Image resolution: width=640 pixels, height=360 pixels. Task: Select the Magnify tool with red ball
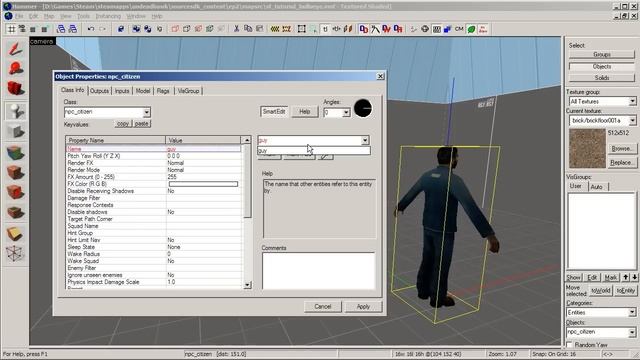tap(16, 69)
